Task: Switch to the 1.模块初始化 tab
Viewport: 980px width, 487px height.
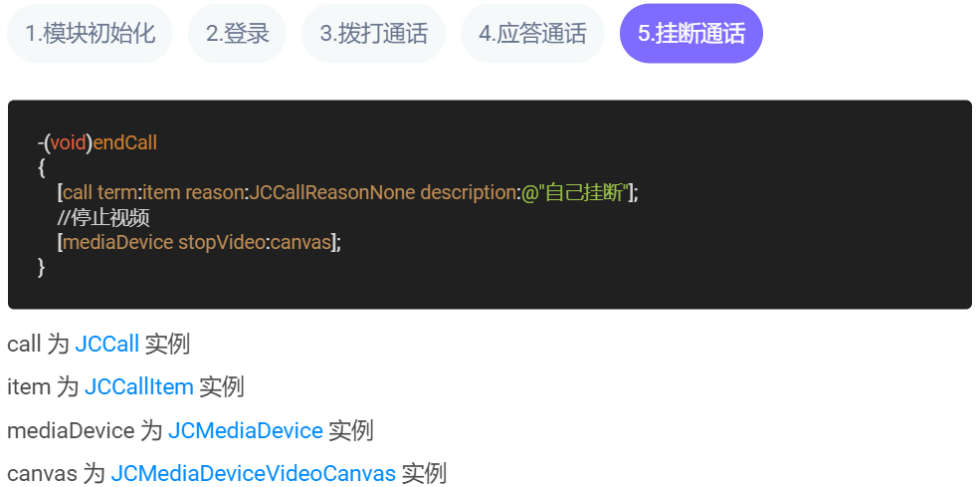Action: coord(90,33)
